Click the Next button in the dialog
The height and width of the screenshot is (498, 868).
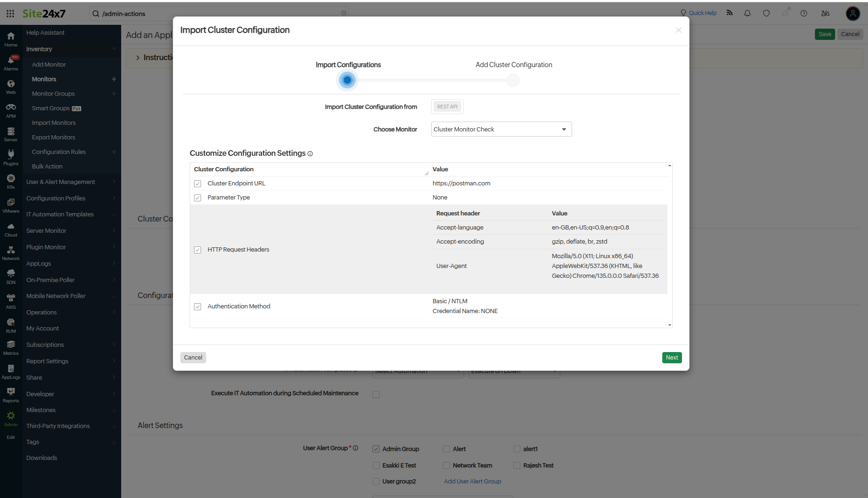pyautogui.click(x=672, y=357)
